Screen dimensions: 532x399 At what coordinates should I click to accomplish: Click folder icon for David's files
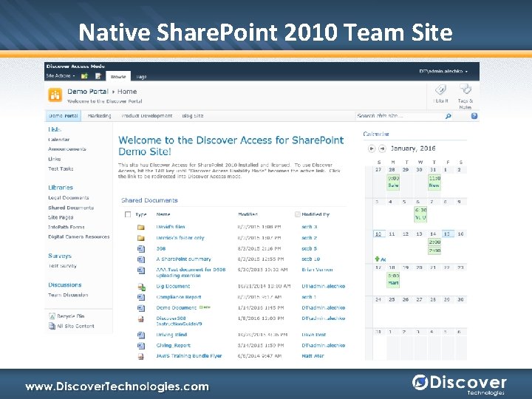point(141,227)
